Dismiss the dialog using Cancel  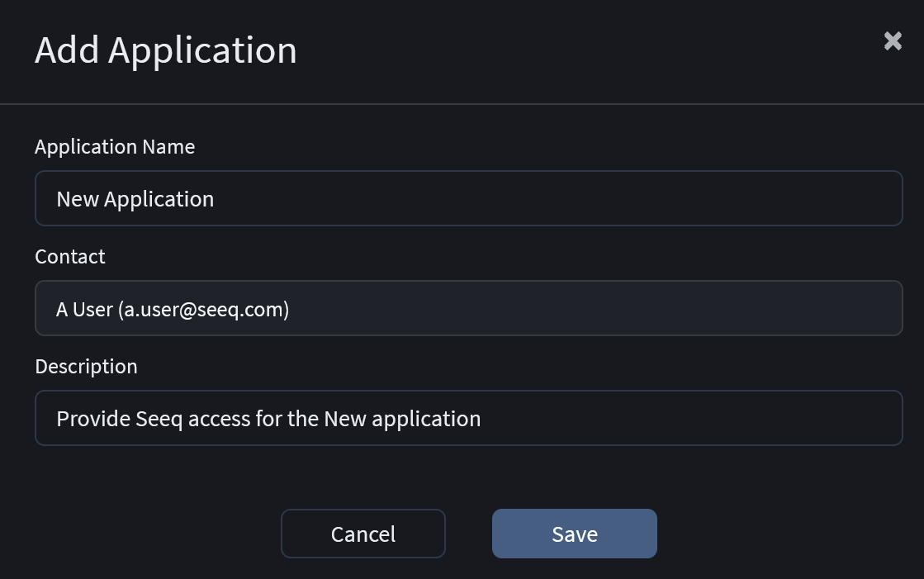coord(362,534)
